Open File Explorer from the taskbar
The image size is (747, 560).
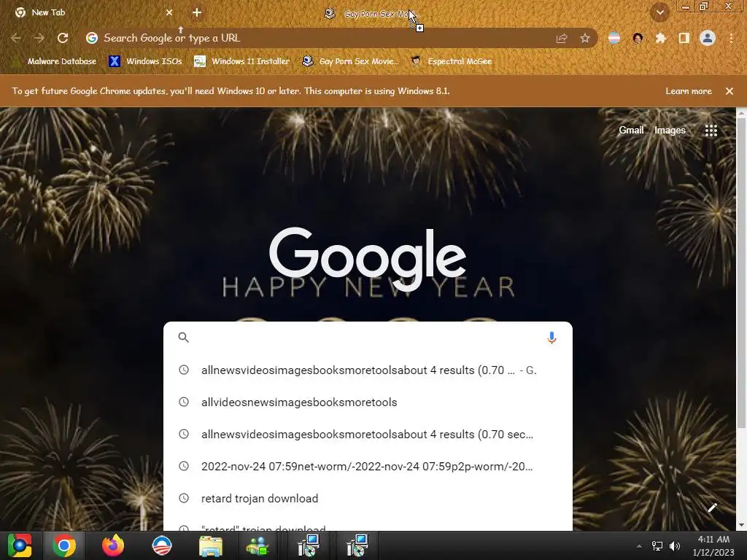coord(211,546)
